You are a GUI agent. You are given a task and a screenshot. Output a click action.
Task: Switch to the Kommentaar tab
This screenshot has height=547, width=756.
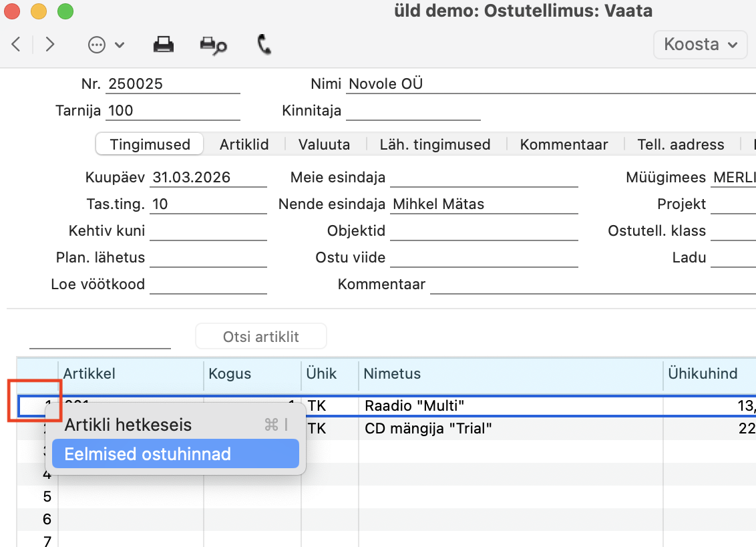pos(564,144)
